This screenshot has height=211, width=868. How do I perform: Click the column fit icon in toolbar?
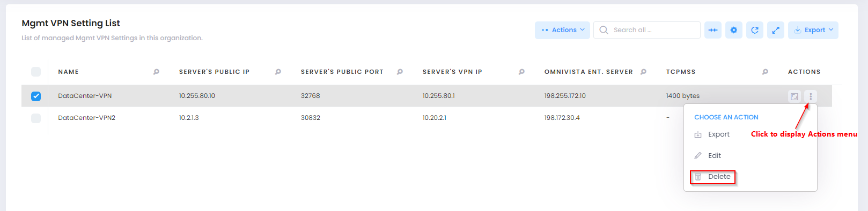point(713,30)
